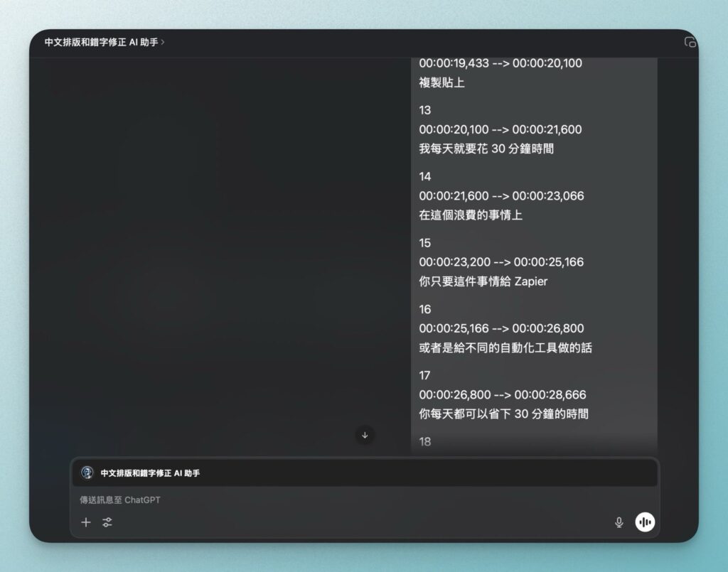The height and width of the screenshot is (572, 728).
Task: Select subtitle number 14
Action: point(425,176)
